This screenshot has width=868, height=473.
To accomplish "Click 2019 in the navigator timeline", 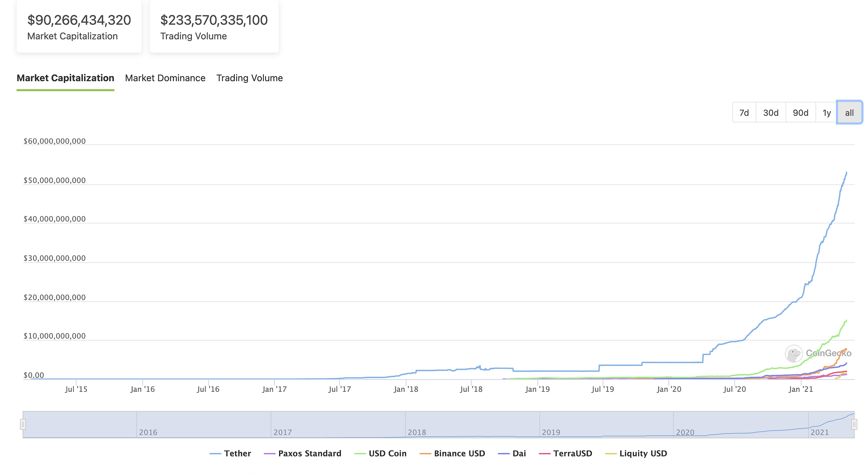I will pyautogui.click(x=551, y=432).
